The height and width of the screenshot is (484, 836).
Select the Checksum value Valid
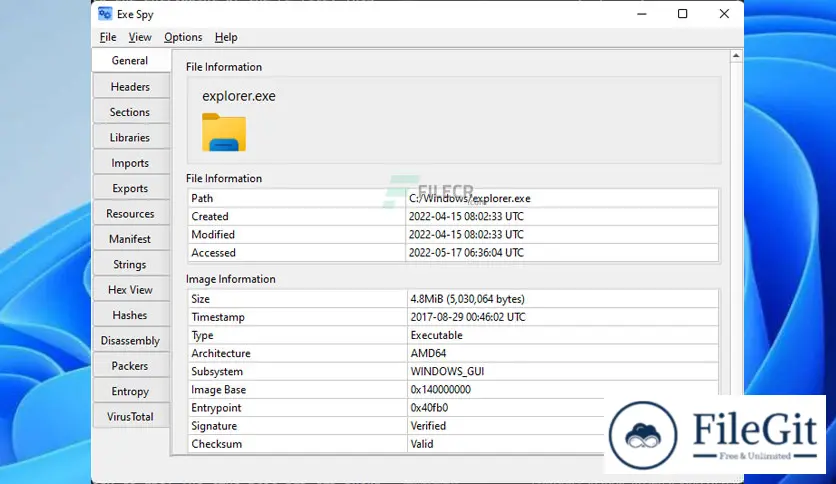click(422, 444)
